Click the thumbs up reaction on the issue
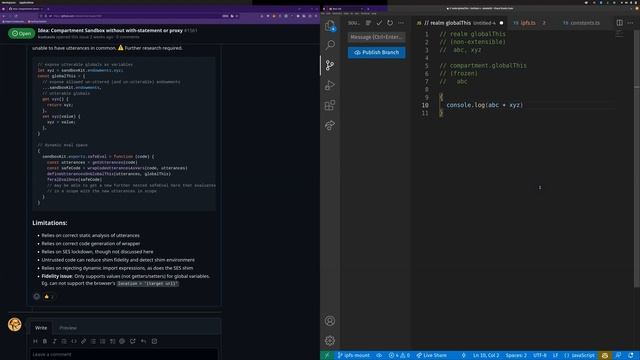Viewport: 640px width, 360px height. (x=48, y=297)
